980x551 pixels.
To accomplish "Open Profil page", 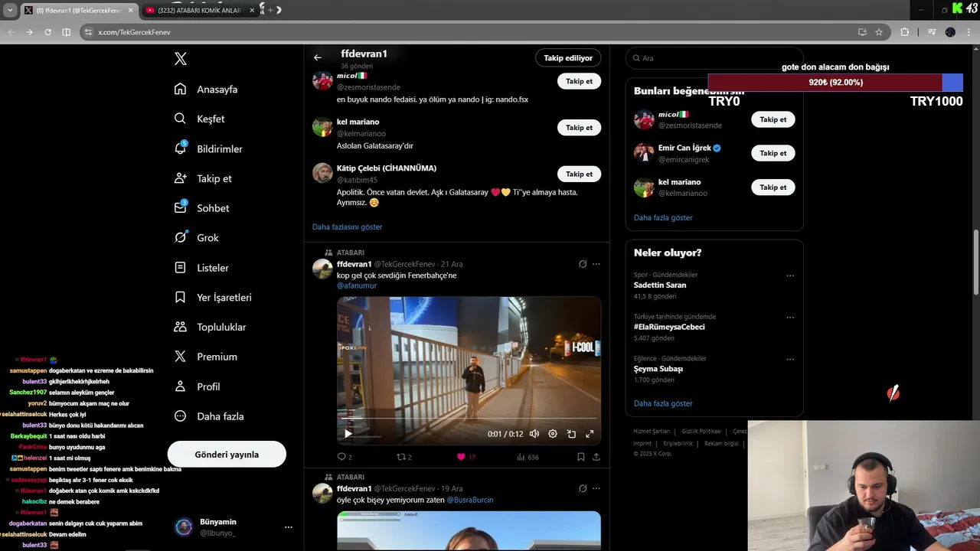I will (197, 386).
